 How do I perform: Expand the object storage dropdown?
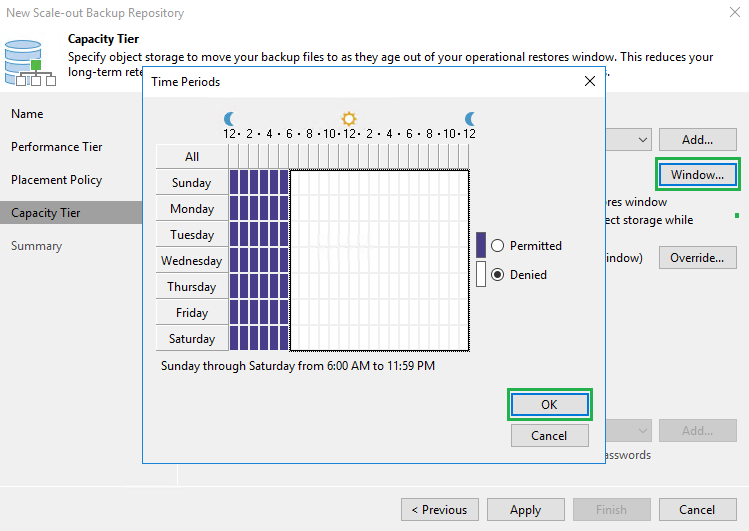click(x=642, y=140)
